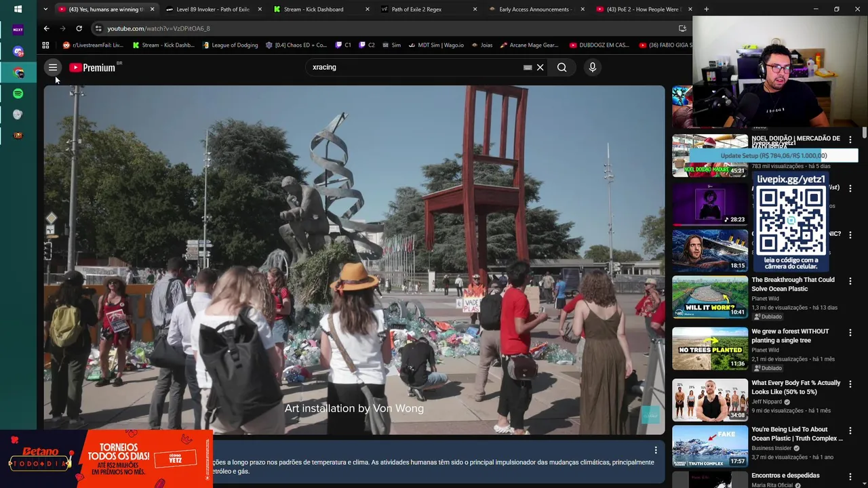Open more options for the 18:15 Titanic video
This screenshot has width=868, height=488.
850,235
